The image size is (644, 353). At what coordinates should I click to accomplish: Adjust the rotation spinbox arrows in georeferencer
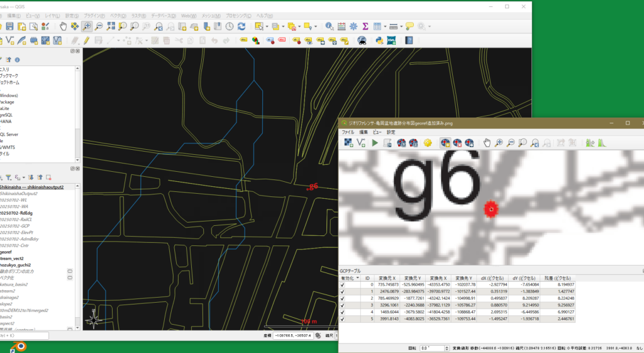point(446,347)
